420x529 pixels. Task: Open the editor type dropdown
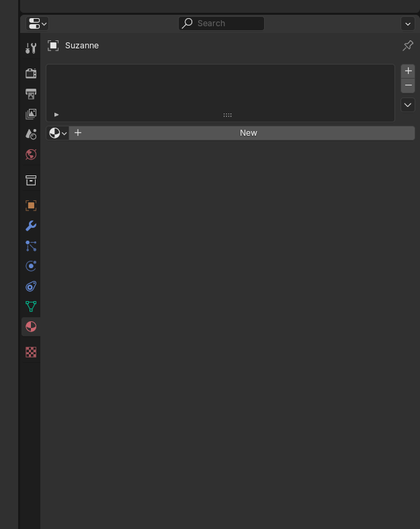pyautogui.click(x=37, y=24)
